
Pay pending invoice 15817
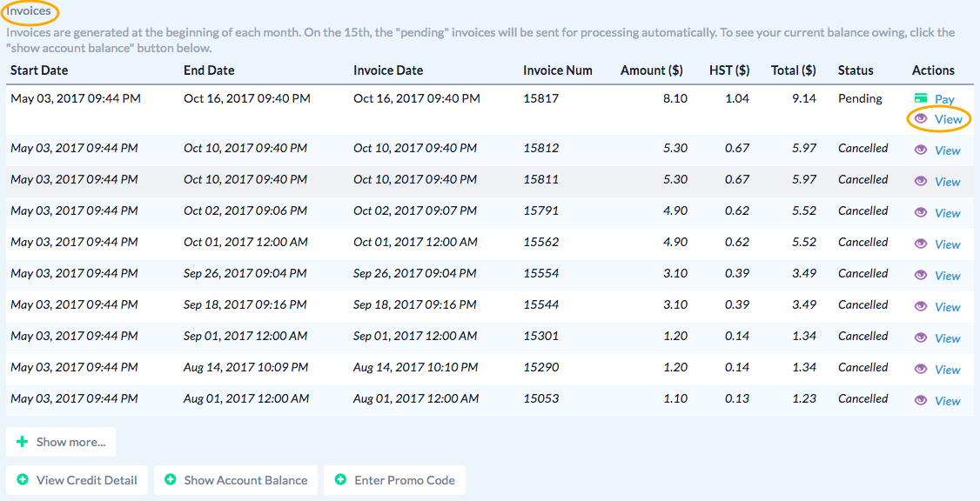944,99
